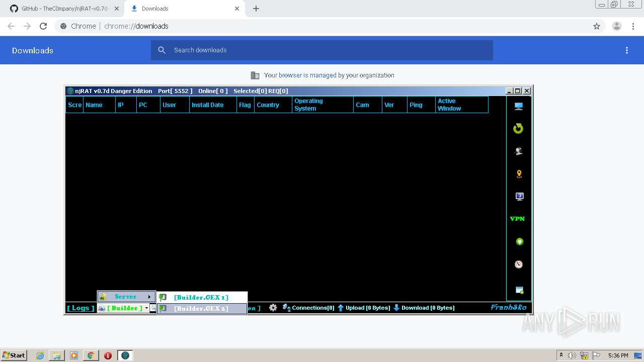
Task: Expand the Builder dropdown arrow
Action: click(146, 308)
